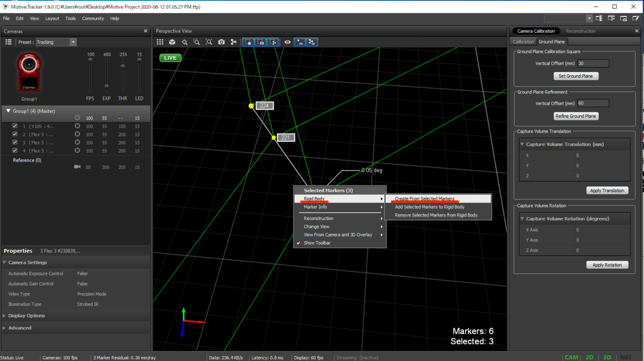The image size is (644, 361).
Task: Toggle the eye visibility icon in viewport toolbar
Action: (288, 42)
